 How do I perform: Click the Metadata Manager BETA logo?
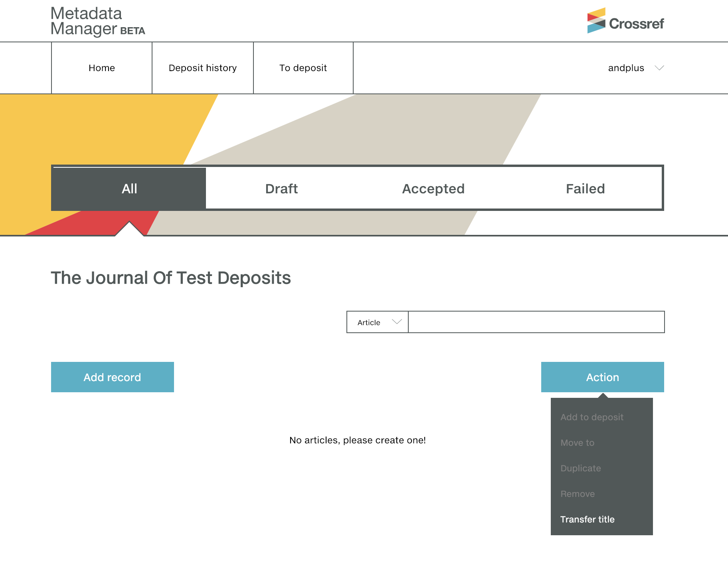(98, 21)
